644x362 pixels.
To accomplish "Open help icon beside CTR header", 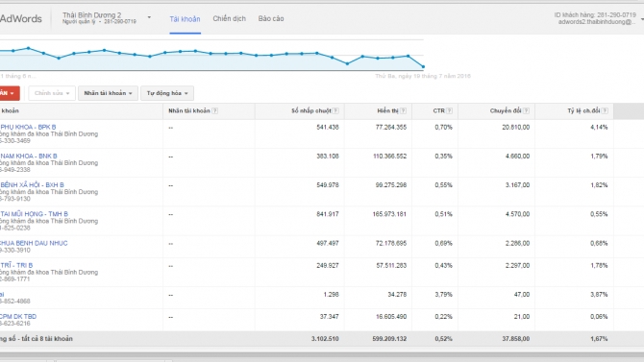I will 449,110.
